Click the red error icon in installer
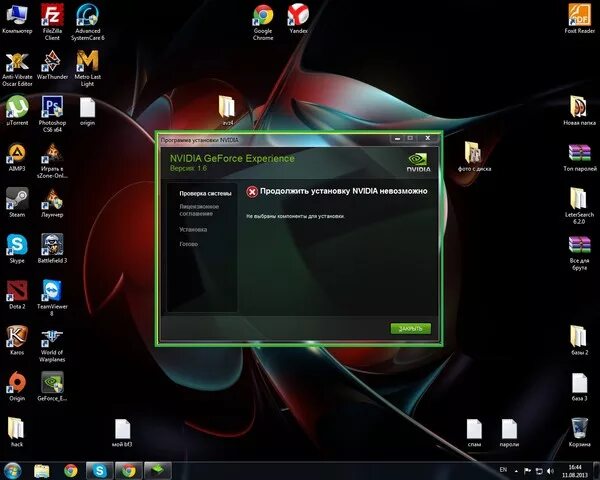This screenshot has width=600, height=480. [x=252, y=192]
